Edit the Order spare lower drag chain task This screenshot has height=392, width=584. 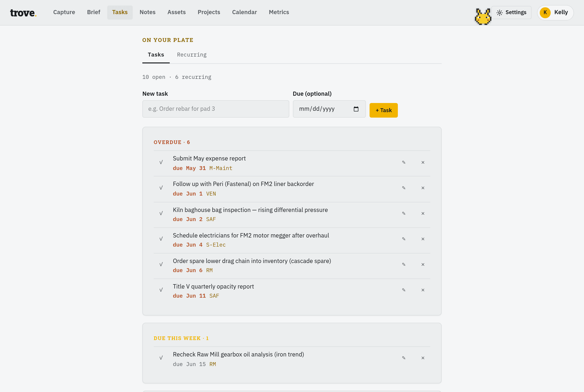(x=404, y=264)
